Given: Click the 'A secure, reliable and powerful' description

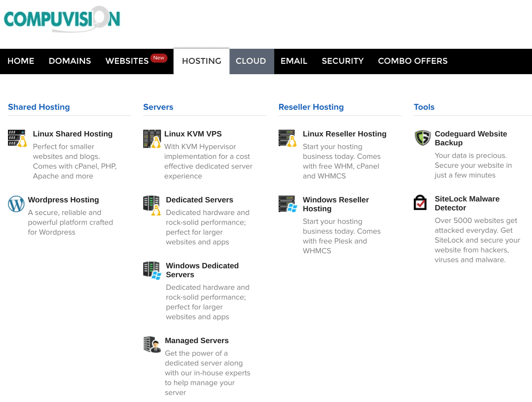Looking at the screenshot, I should tap(70, 223).
